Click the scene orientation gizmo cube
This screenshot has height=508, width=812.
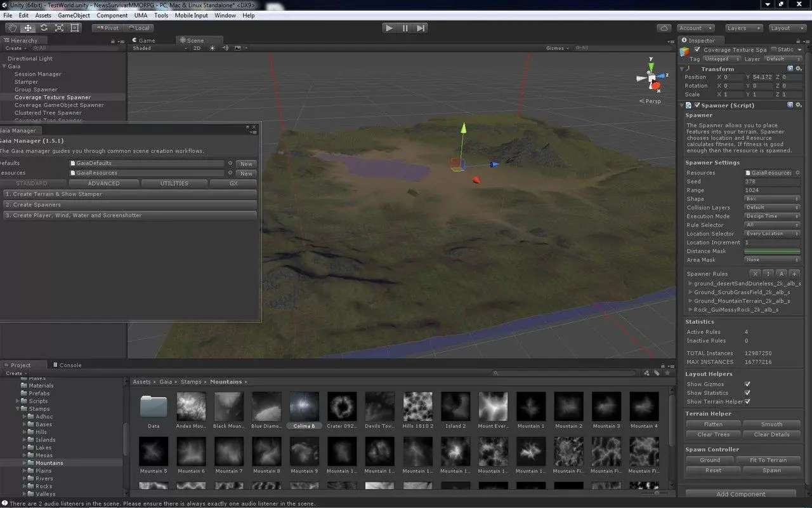tap(652, 79)
